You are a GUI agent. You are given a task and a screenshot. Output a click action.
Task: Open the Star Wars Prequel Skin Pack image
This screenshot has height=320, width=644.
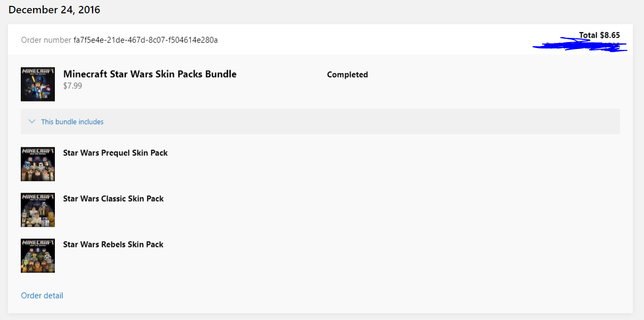[37, 164]
